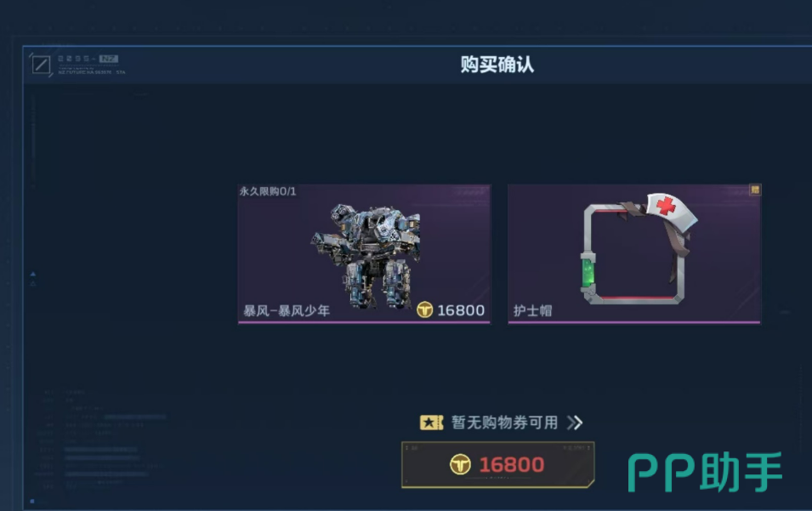Click the small yellow badge on 护士帽 card

click(x=755, y=190)
